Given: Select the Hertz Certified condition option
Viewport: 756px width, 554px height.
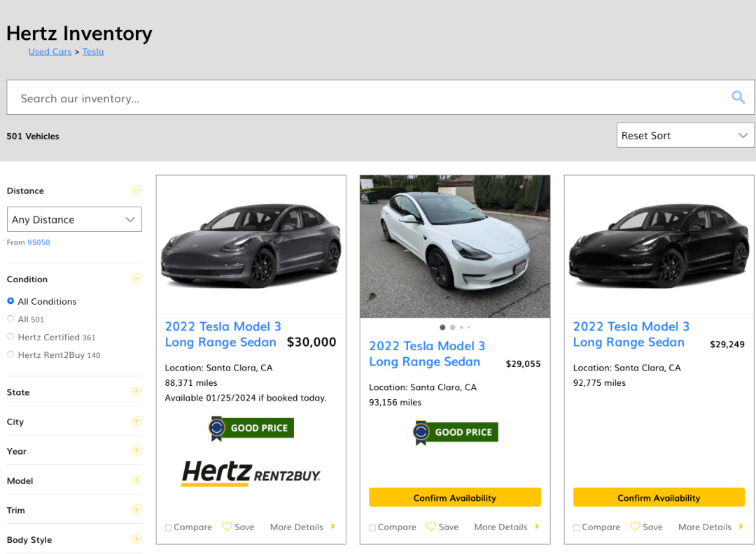Looking at the screenshot, I should pyautogui.click(x=10, y=337).
